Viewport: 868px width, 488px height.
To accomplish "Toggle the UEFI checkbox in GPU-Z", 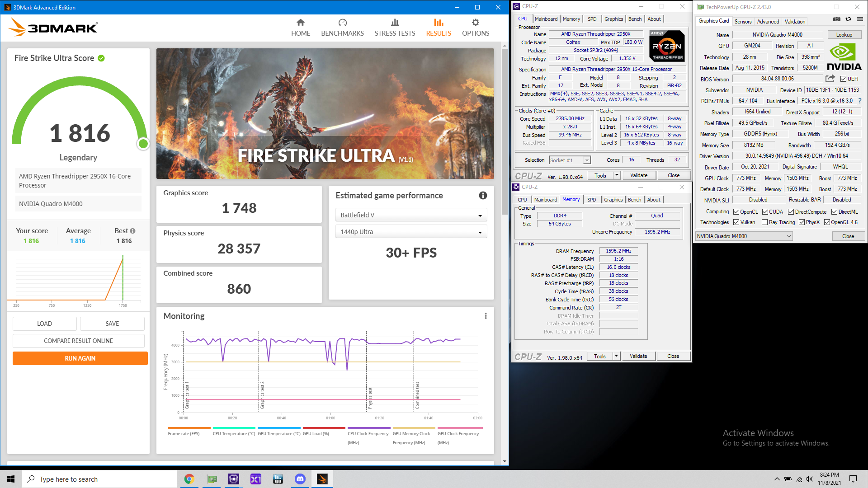I will (843, 79).
